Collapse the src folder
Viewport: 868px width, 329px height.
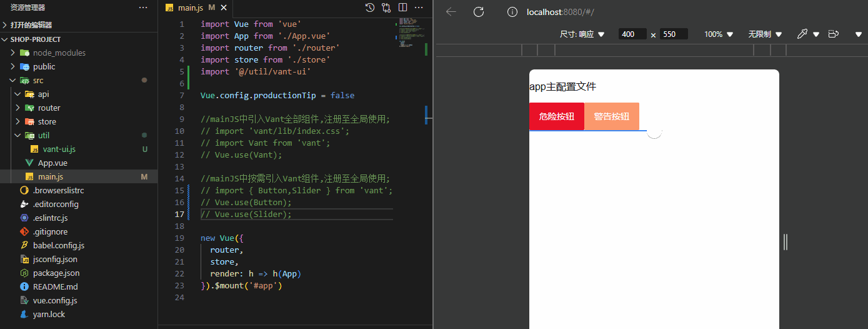click(79, 80)
